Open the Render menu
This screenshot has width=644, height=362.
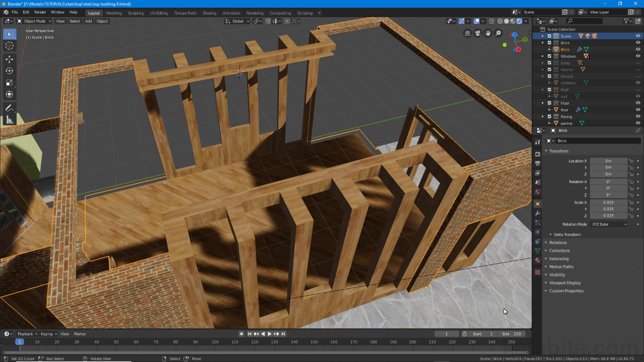40,12
